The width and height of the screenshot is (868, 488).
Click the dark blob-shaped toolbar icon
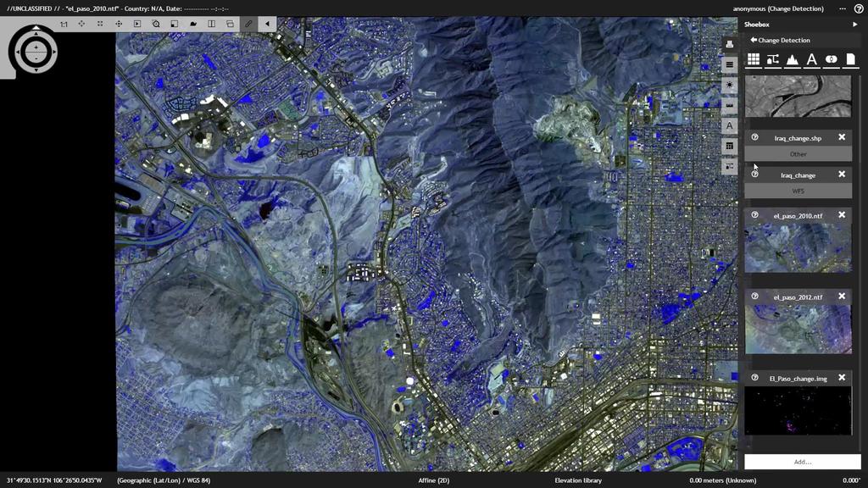tap(193, 24)
